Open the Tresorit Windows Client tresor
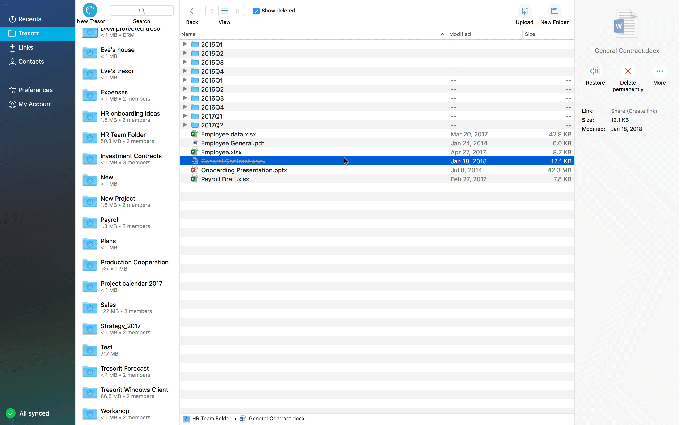This screenshot has height=425, width=680. (x=128, y=392)
